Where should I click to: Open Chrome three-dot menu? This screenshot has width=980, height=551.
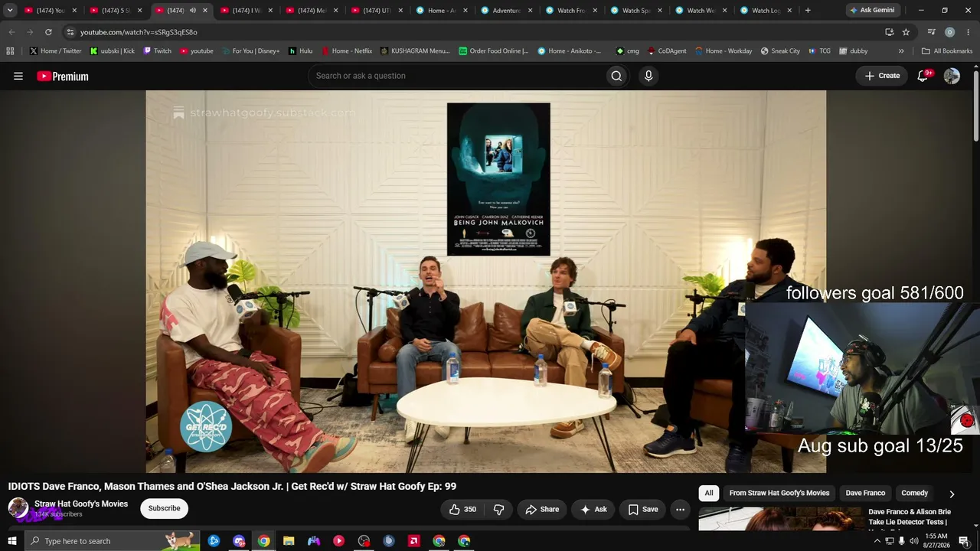click(968, 32)
